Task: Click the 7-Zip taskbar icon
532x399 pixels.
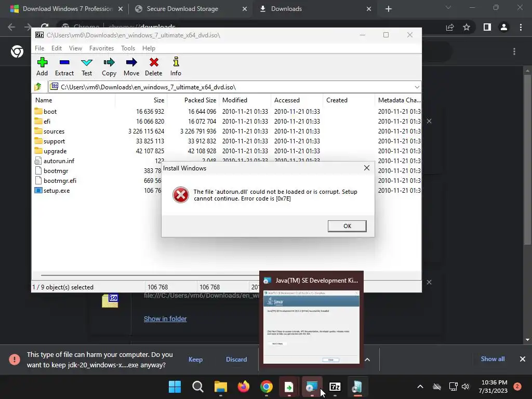Action: click(x=335, y=387)
